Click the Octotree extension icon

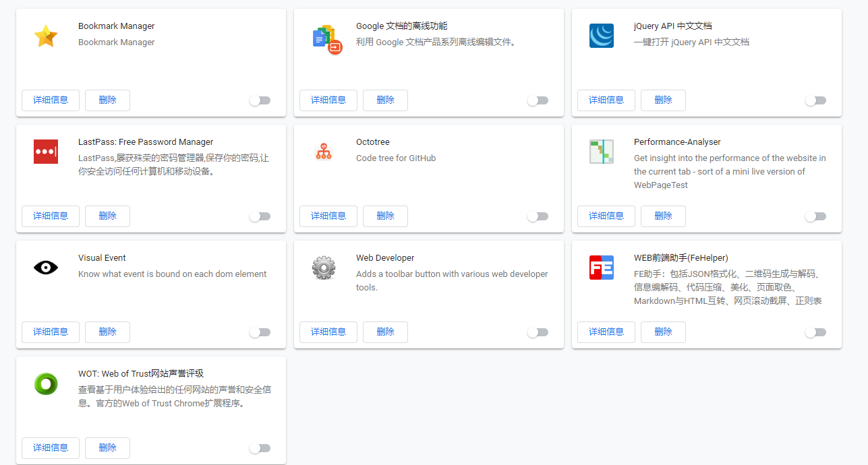(324, 152)
